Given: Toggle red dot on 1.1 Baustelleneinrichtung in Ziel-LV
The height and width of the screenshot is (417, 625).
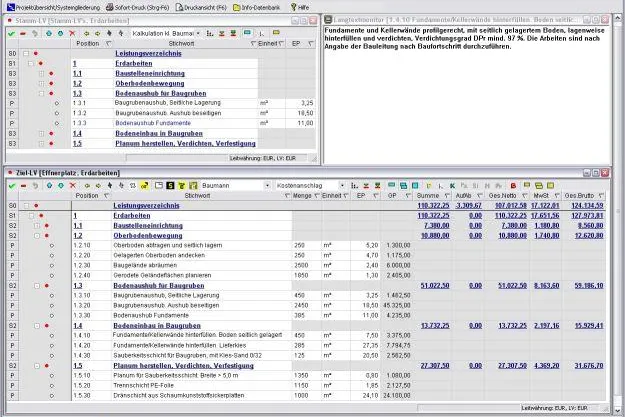Looking at the screenshot, I should (x=46, y=226).
